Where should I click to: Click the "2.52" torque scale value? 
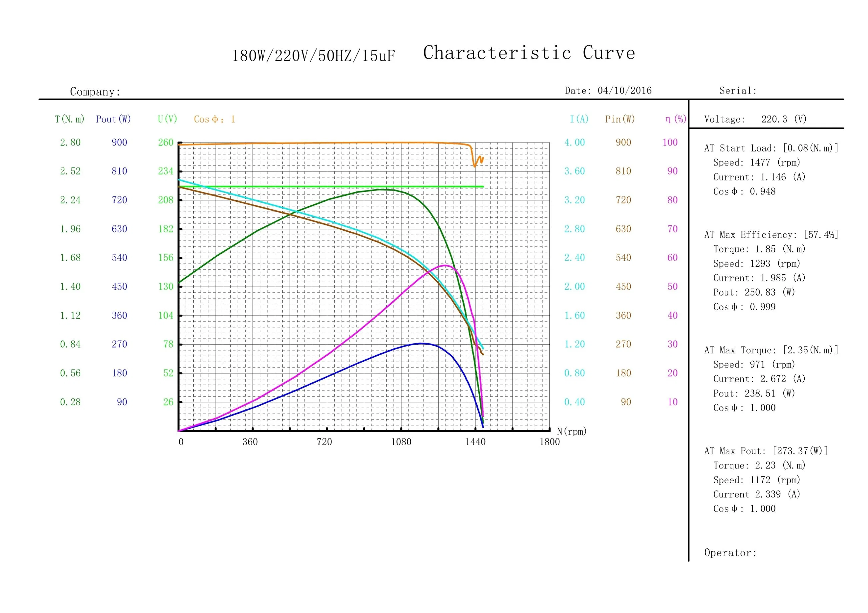(70, 171)
